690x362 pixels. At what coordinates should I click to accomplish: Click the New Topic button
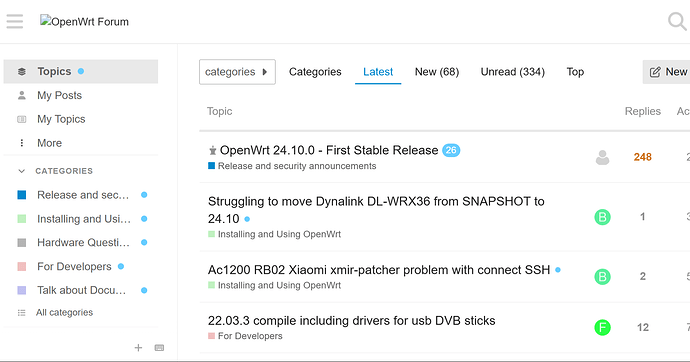668,72
